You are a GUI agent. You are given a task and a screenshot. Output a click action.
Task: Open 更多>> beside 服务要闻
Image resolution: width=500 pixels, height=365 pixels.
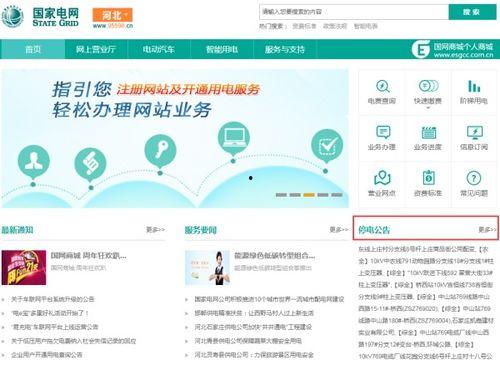[339, 229]
